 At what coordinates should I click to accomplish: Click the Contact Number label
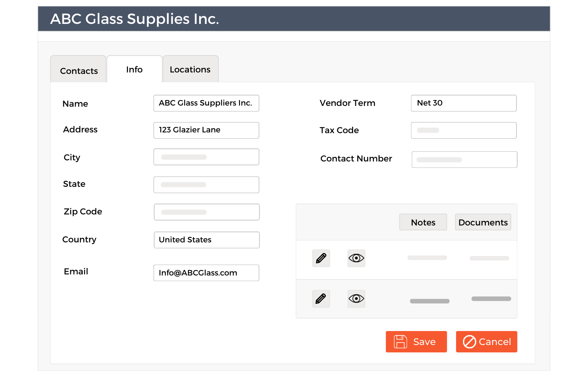point(356,159)
